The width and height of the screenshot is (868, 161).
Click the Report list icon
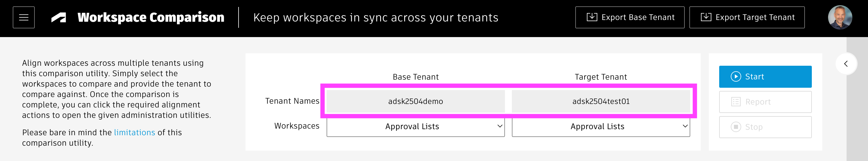pos(736,102)
